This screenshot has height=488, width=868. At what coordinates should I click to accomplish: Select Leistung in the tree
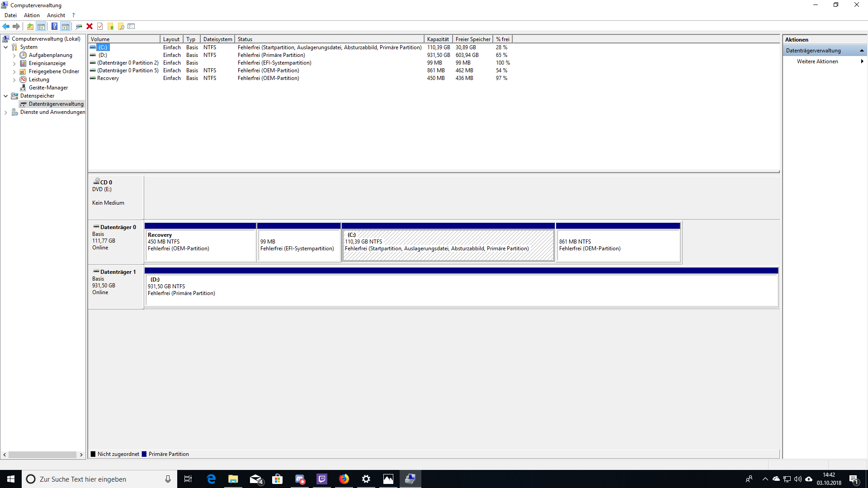pyautogui.click(x=39, y=80)
